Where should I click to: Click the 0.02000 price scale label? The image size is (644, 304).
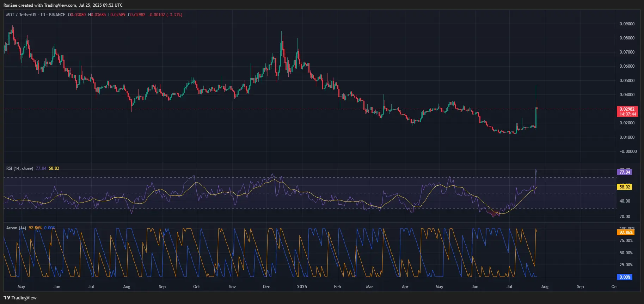tap(627, 123)
